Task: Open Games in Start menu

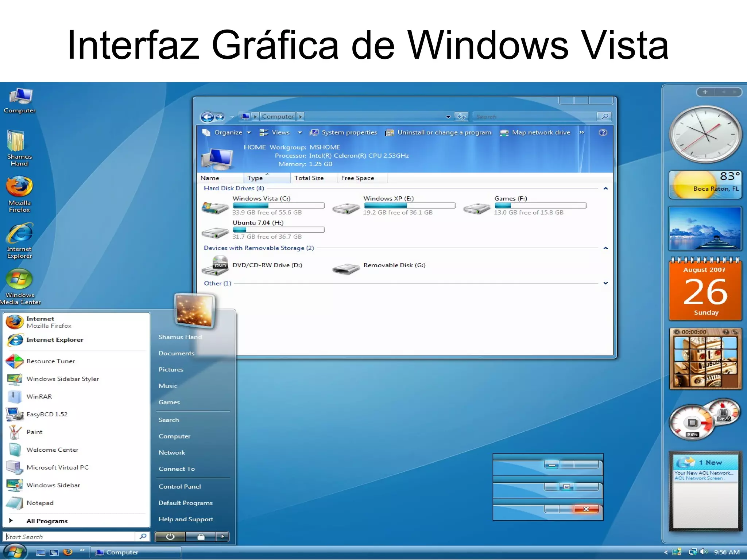Action: [169, 402]
